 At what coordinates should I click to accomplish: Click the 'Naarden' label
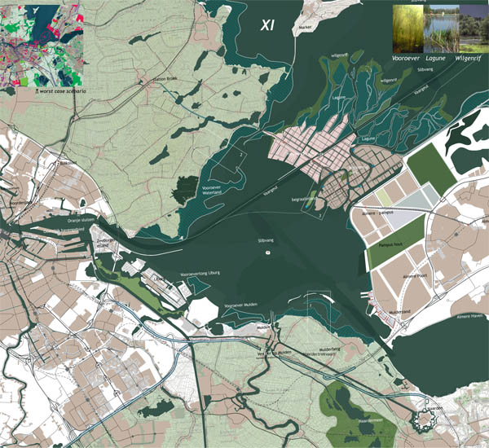437,408
